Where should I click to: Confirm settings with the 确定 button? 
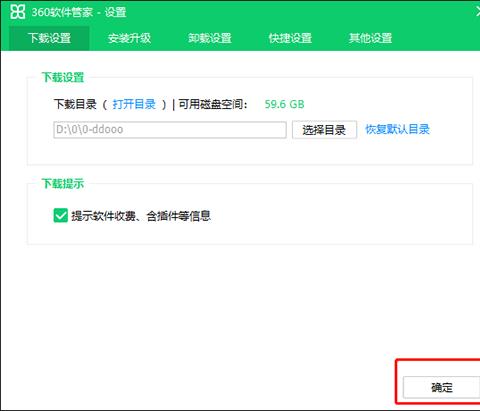click(442, 387)
